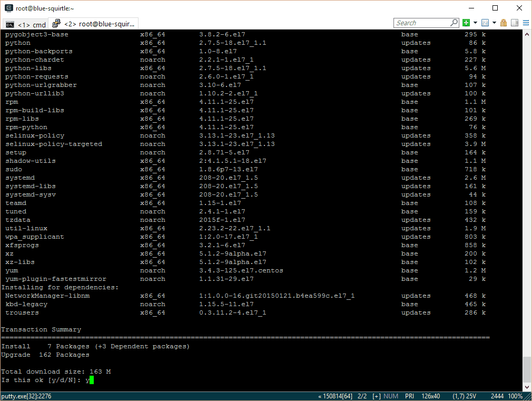Image resolution: width=532 pixels, height=401 pixels.
Task: Open the new console dropdown arrow
Action: [x=475, y=23]
